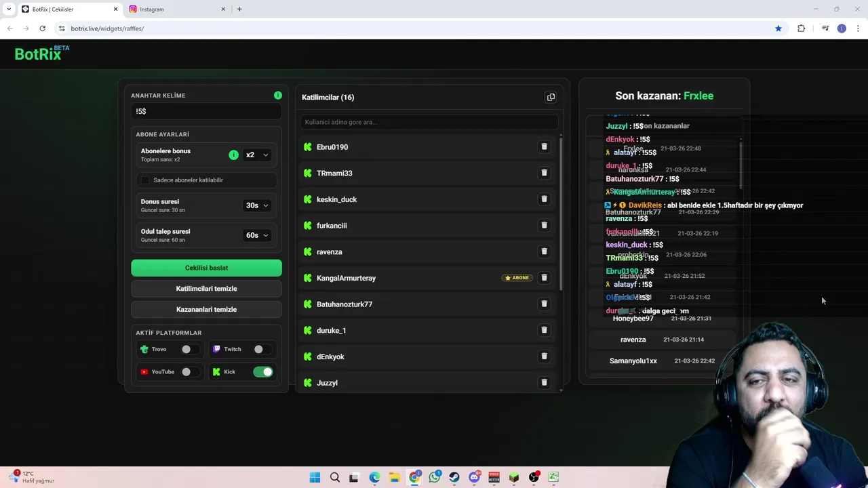868x488 pixels.
Task: Enable the YouTube platform toggle
Action: pyautogui.click(x=190, y=371)
